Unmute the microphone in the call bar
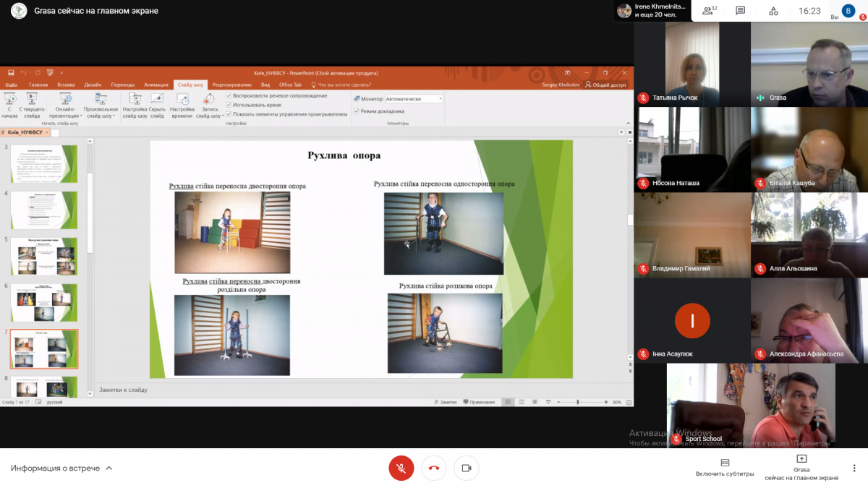Viewport: 868px width, 488px height. coord(401,468)
